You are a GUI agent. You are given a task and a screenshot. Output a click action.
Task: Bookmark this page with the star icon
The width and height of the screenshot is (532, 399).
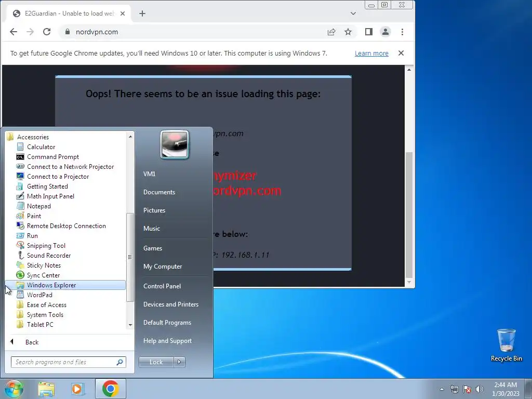click(x=348, y=32)
